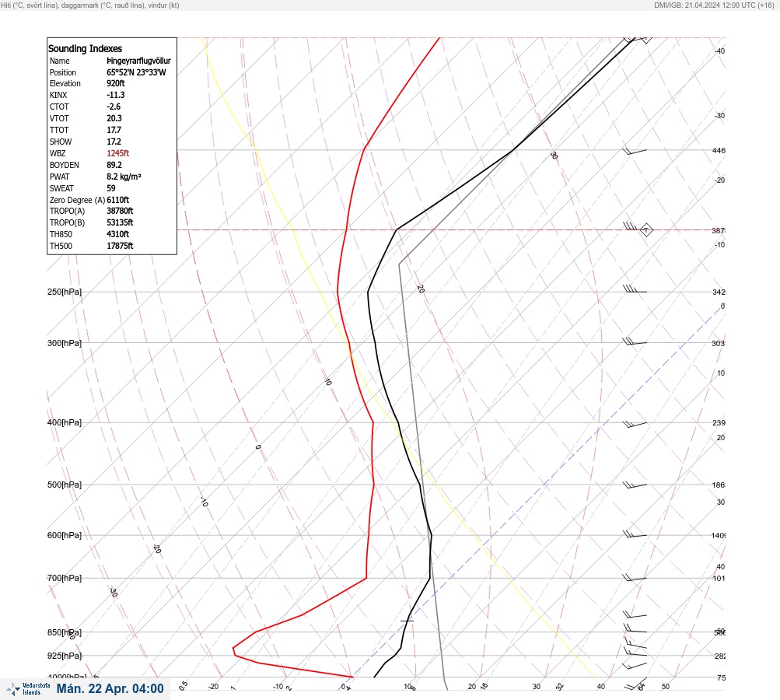Click the wind barb at 400 hPa level

(x=635, y=424)
